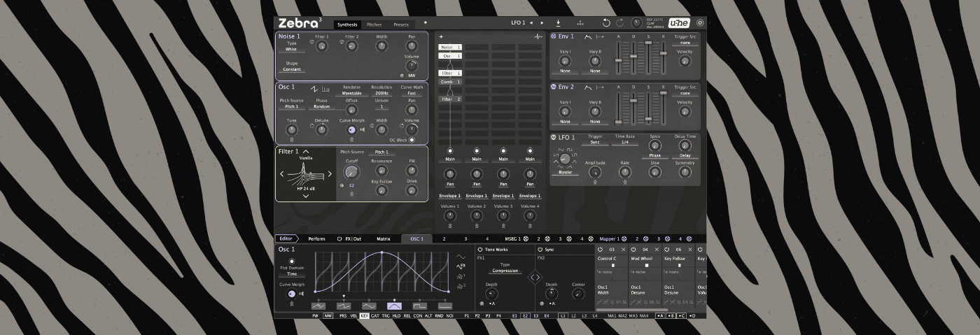Toggle Tone Works FX1 power button
Viewport: 980px width, 335px height.
tap(480, 250)
